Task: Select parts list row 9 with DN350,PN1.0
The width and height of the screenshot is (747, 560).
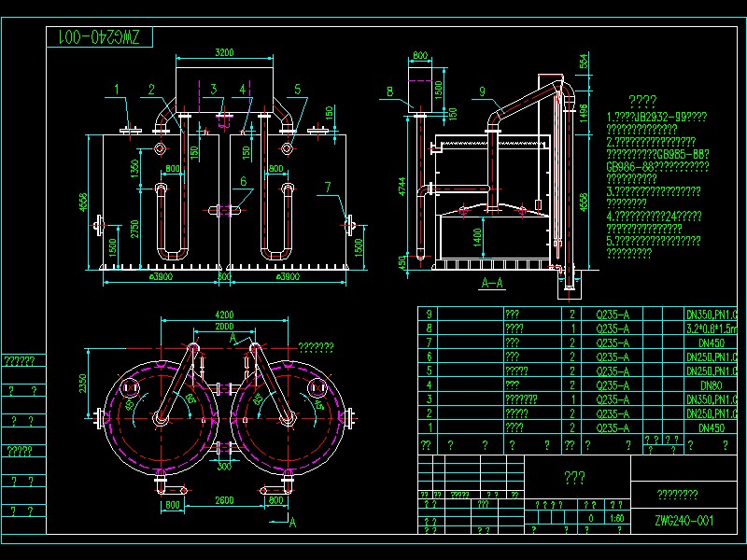Action: tap(710, 313)
